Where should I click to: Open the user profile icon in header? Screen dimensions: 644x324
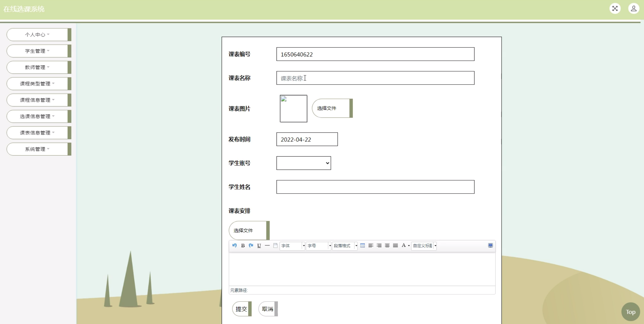coord(633,8)
